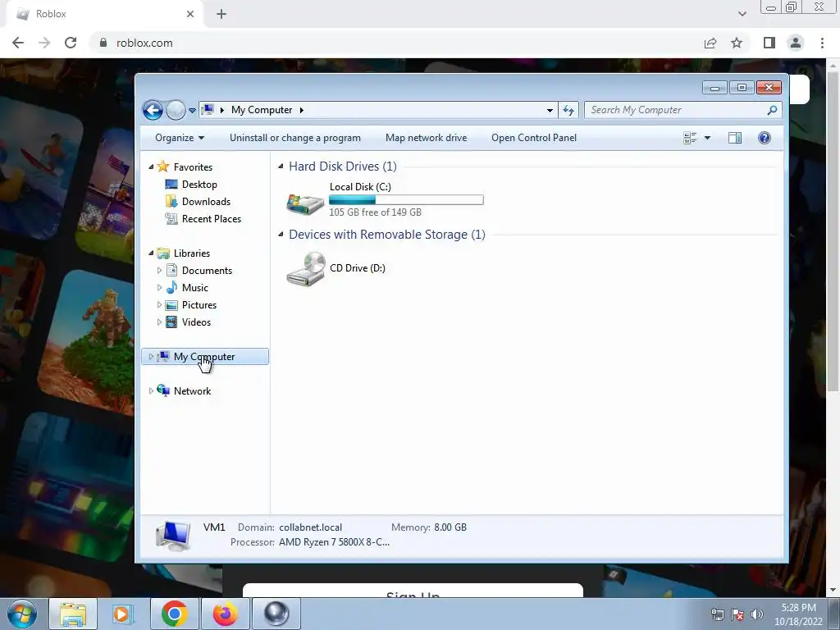
Task: Click the taskbar volume speaker icon
Action: click(756, 614)
